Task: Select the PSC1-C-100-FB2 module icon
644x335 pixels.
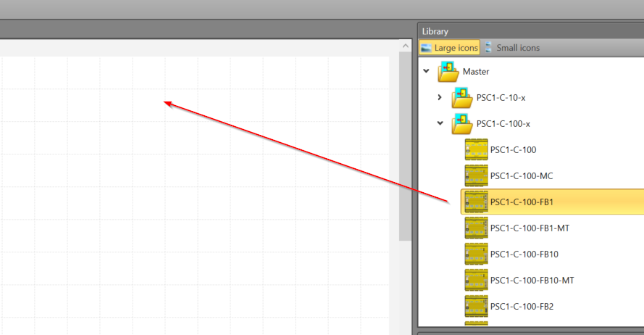Action: 477,306
